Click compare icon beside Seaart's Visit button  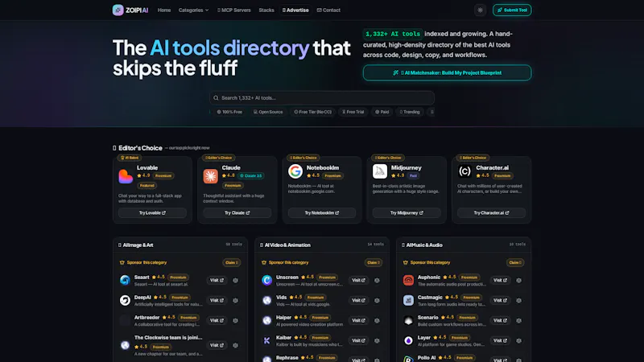(235, 280)
